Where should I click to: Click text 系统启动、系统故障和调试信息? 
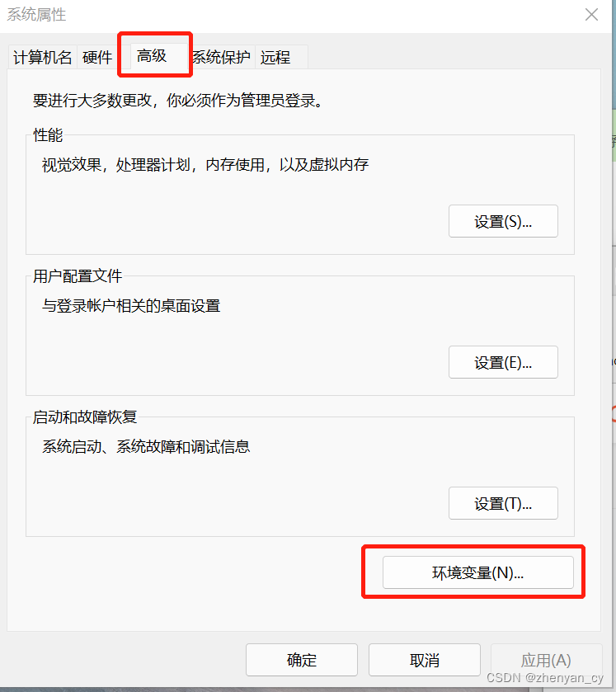click(146, 446)
